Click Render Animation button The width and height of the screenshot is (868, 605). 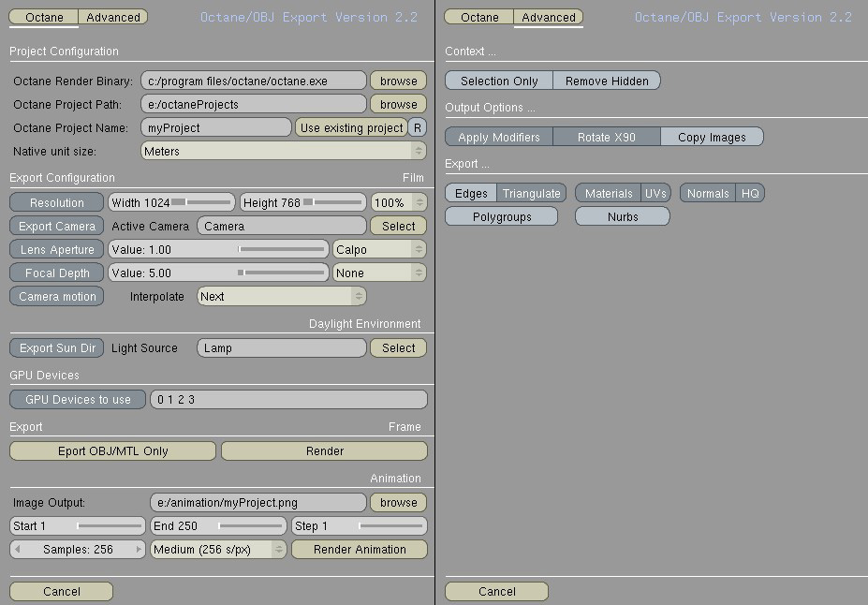360,549
